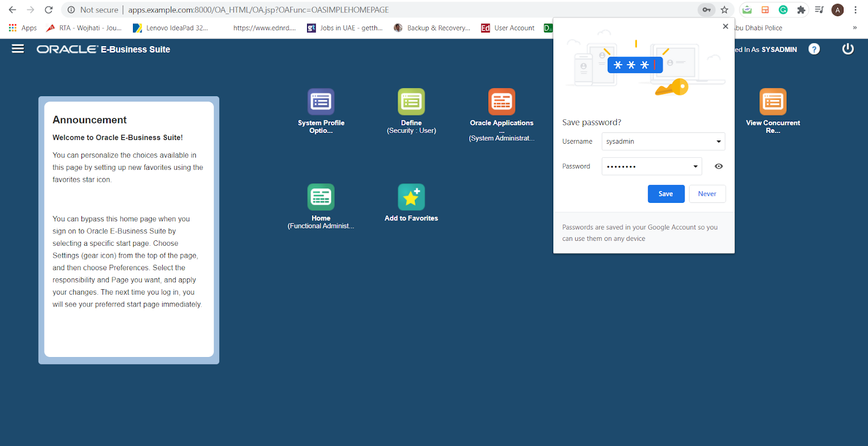This screenshot has width=868, height=446.
Task: Click the Save password button
Action: tap(666, 194)
